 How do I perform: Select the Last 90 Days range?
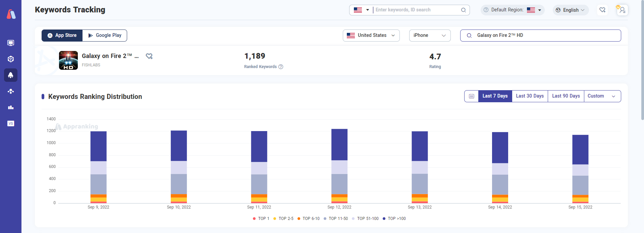pyautogui.click(x=566, y=96)
